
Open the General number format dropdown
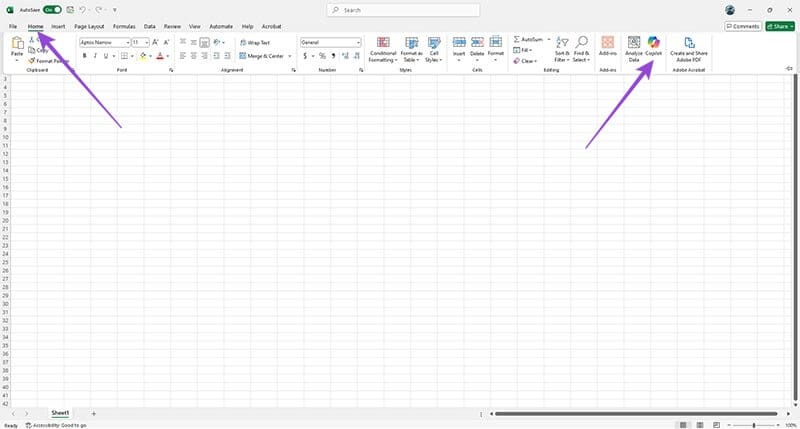pos(358,43)
